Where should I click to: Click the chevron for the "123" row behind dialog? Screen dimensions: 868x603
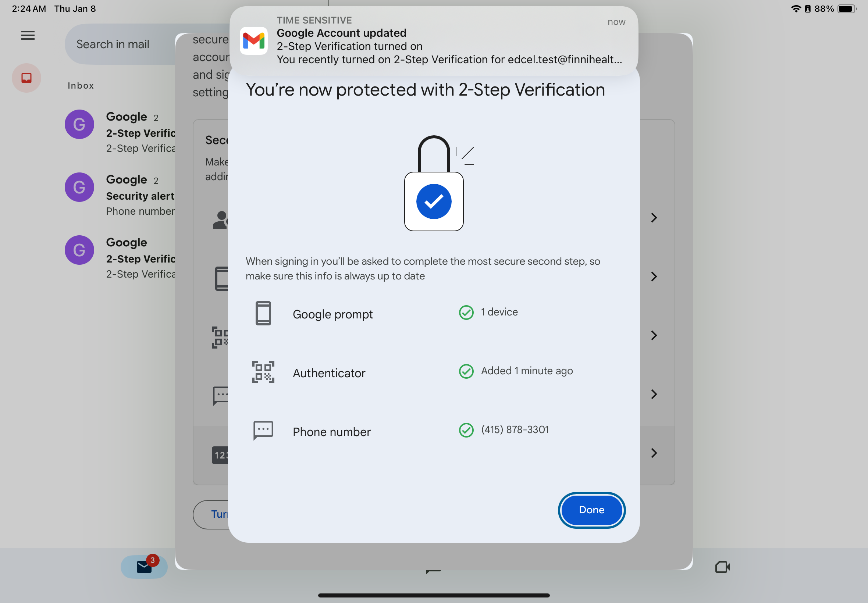[654, 453]
